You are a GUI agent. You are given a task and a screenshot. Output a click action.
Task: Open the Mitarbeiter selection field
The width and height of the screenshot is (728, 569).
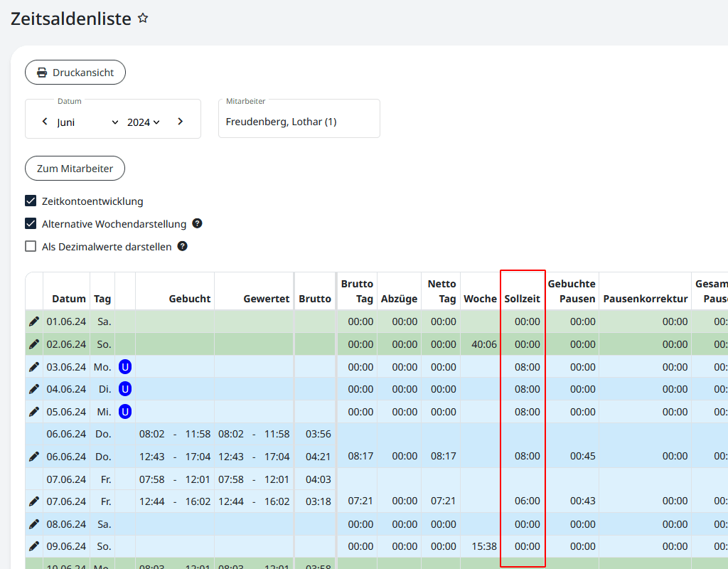tap(299, 122)
